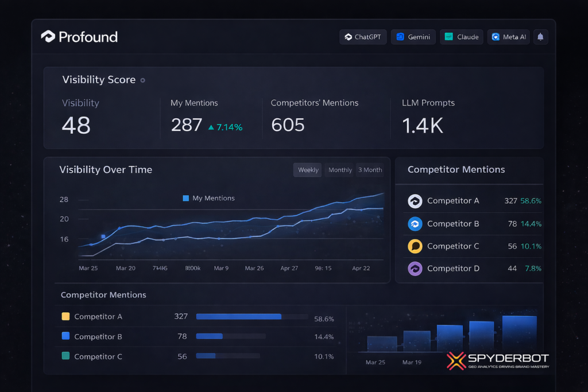The height and width of the screenshot is (392, 588).
Task: Click the green up-arrow next to 7.14%
Action: (x=211, y=127)
